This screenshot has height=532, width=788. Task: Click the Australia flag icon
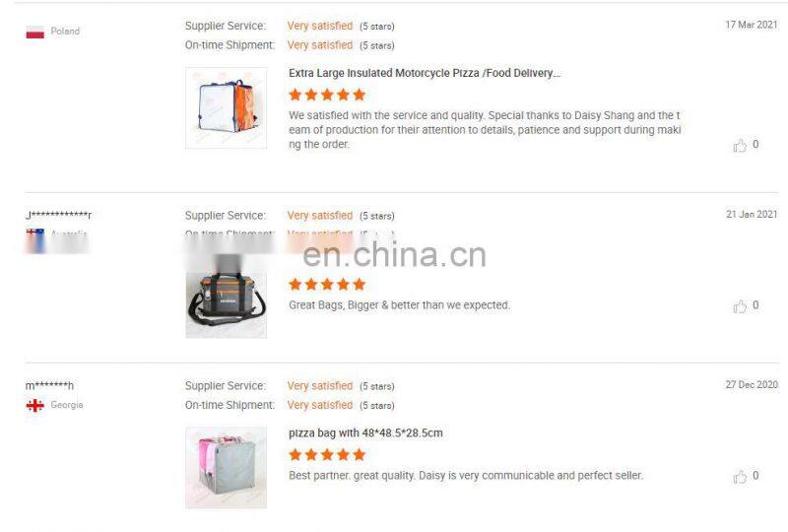tap(35, 233)
